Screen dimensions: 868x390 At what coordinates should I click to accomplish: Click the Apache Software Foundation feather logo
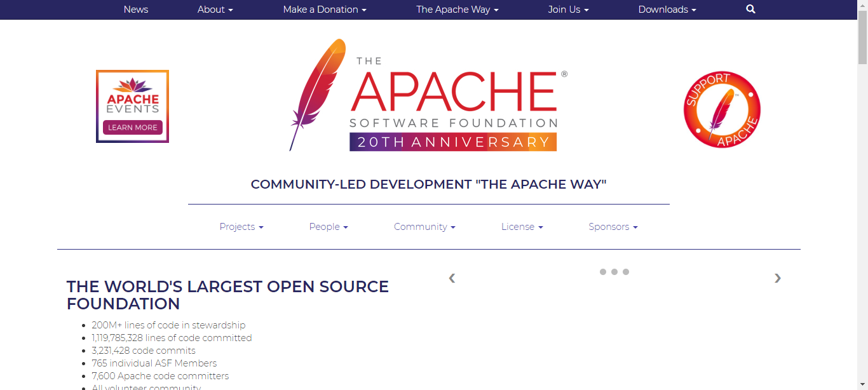pos(428,95)
